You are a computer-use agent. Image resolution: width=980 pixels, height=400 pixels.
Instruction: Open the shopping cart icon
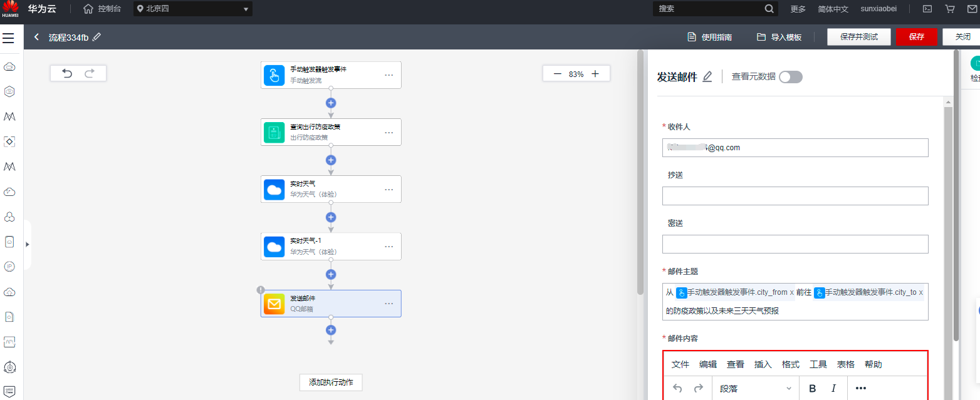[950, 9]
